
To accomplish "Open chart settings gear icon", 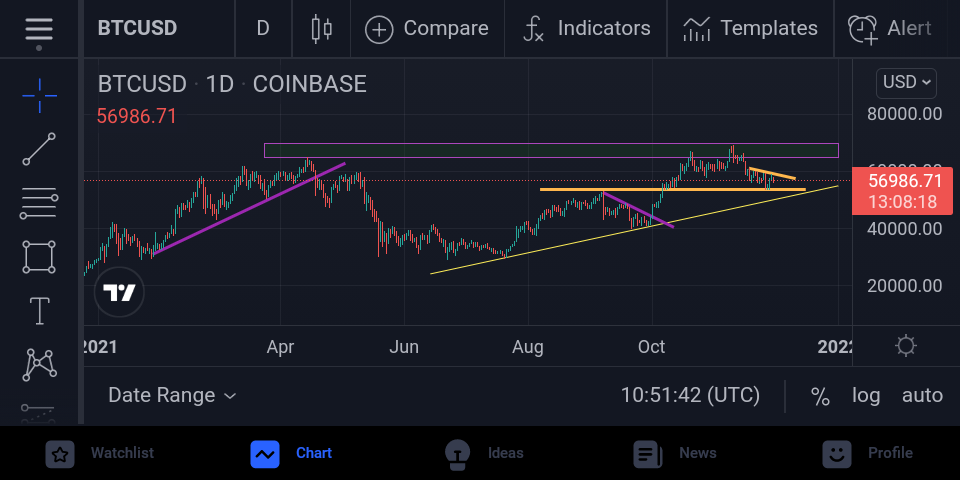I will [x=906, y=346].
